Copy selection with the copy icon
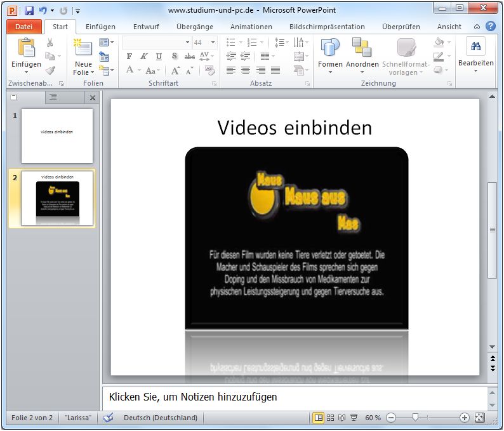The width and height of the screenshot is (504, 431). [50, 56]
